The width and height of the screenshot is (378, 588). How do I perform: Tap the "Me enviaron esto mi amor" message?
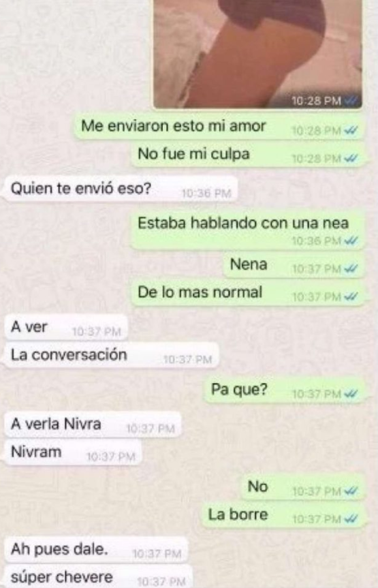219,126
